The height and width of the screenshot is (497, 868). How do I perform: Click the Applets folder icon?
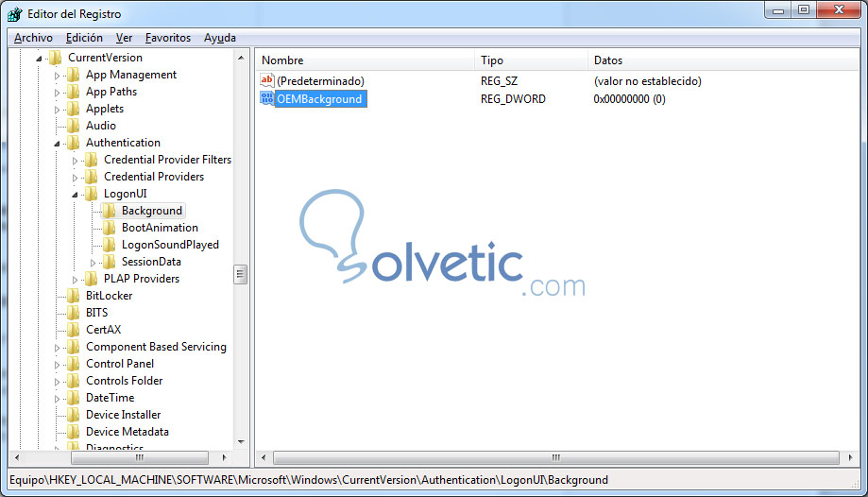(73, 109)
